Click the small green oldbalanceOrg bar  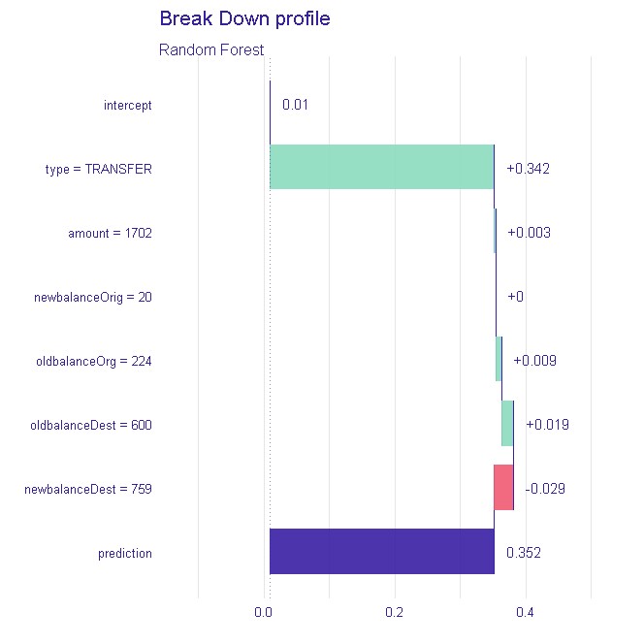(499, 359)
